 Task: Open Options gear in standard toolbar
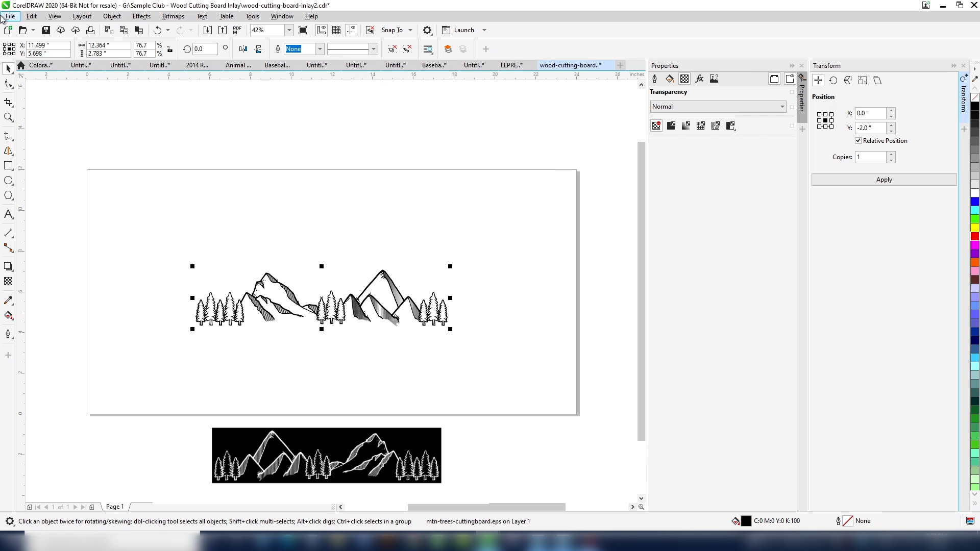point(428,30)
